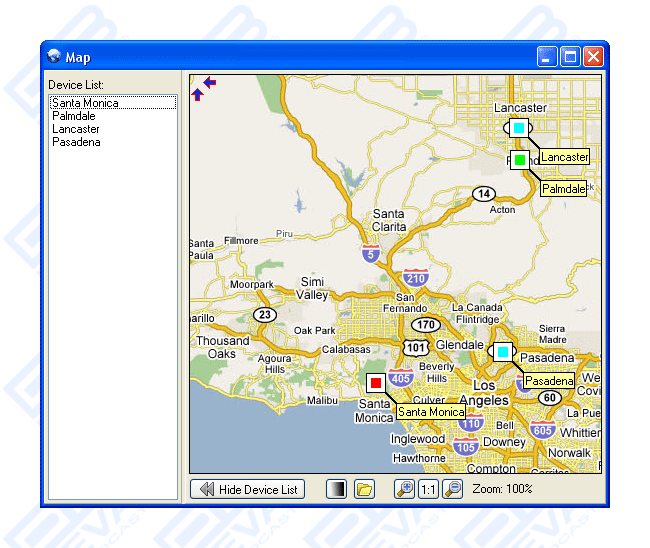Click the Lancaster yellow map label
Image resolution: width=650 pixels, height=548 pixels.
pyautogui.click(x=564, y=157)
